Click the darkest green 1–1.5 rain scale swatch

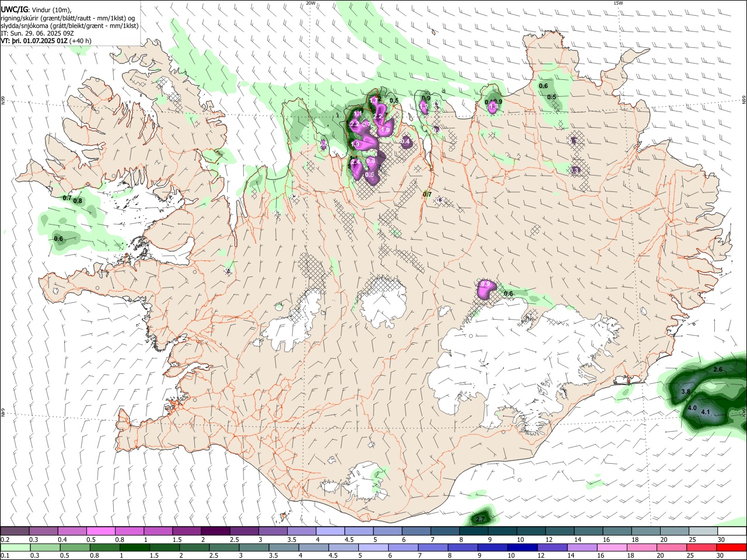[x=134, y=547]
